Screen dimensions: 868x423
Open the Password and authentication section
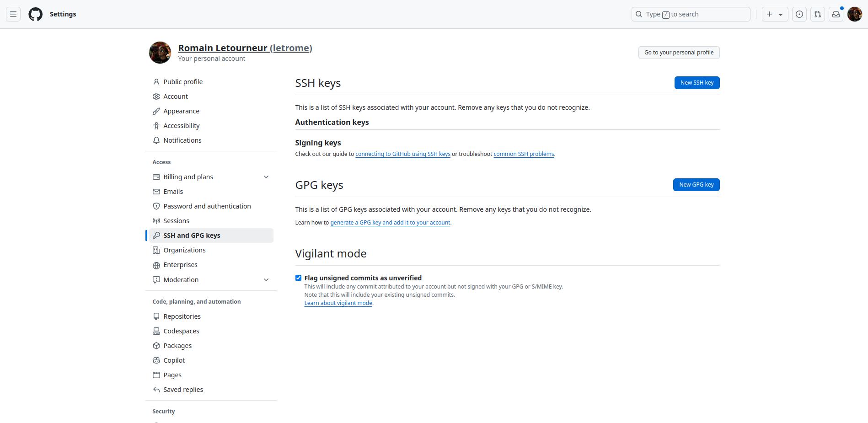pos(207,206)
